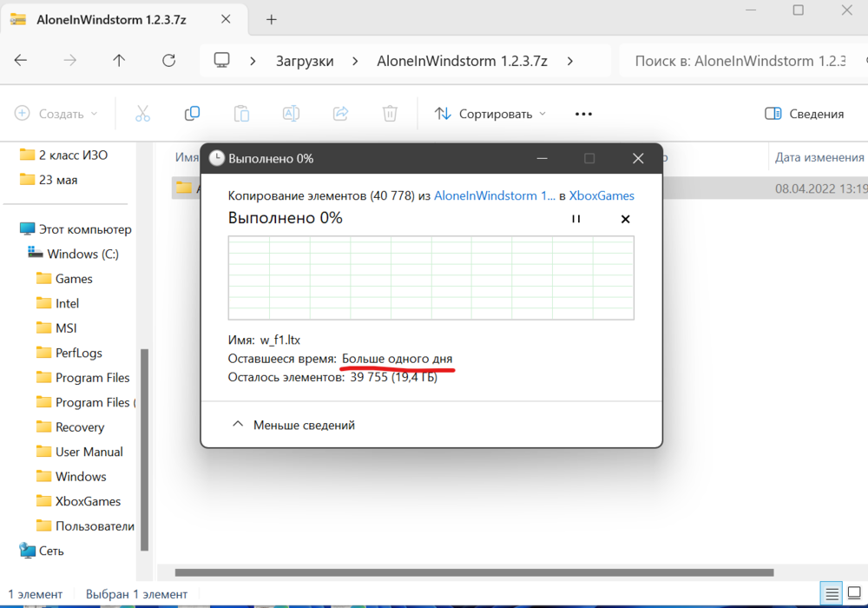868x608 pixels.
Task: Toggle the Сведения details pane
Action: pos(806,113)
